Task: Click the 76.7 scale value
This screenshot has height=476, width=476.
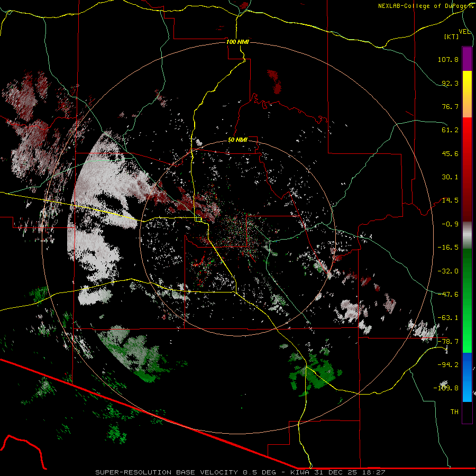Action: coord(450,106)
